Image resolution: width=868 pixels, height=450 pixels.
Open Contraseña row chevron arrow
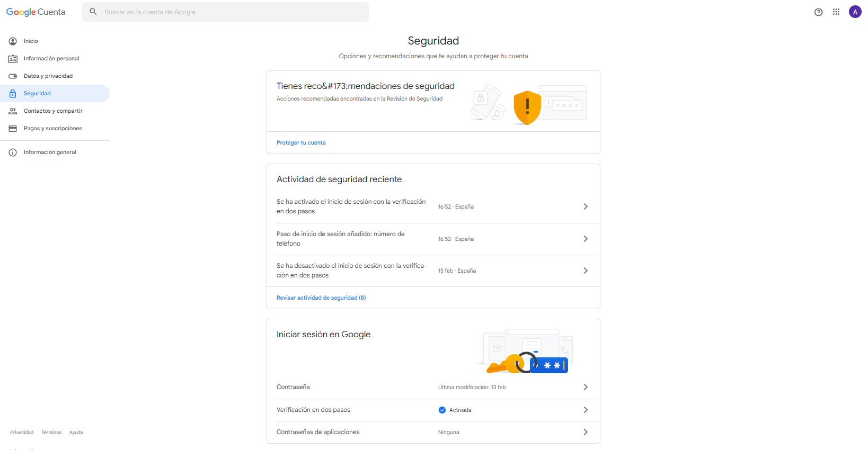(585, 387)
